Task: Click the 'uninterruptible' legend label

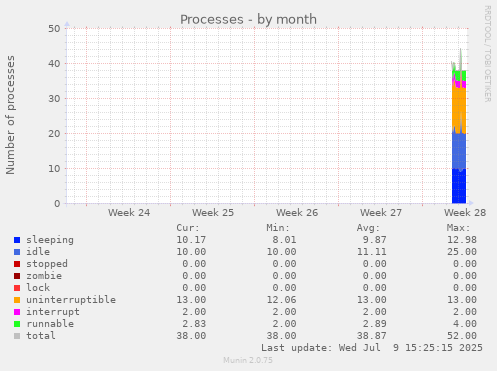Action: pos(71,300)
